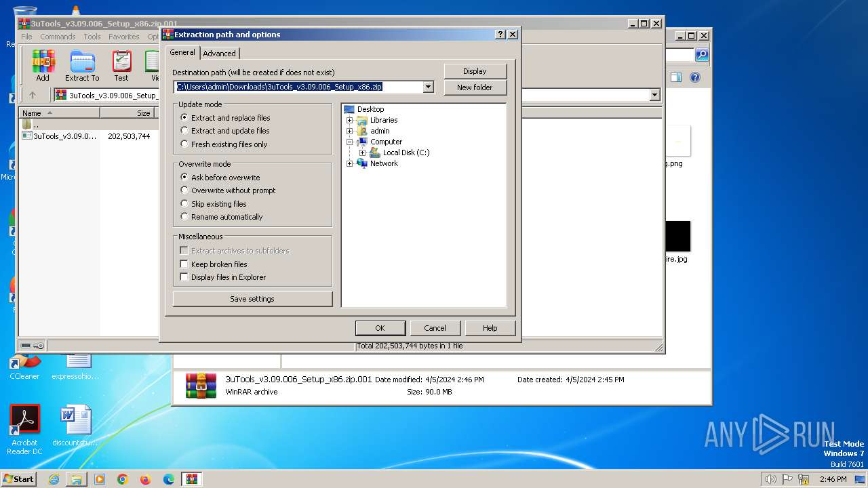Open the Tools menu in WinRAR
This screenshot has height=488, width=868.
coord(92,37)
